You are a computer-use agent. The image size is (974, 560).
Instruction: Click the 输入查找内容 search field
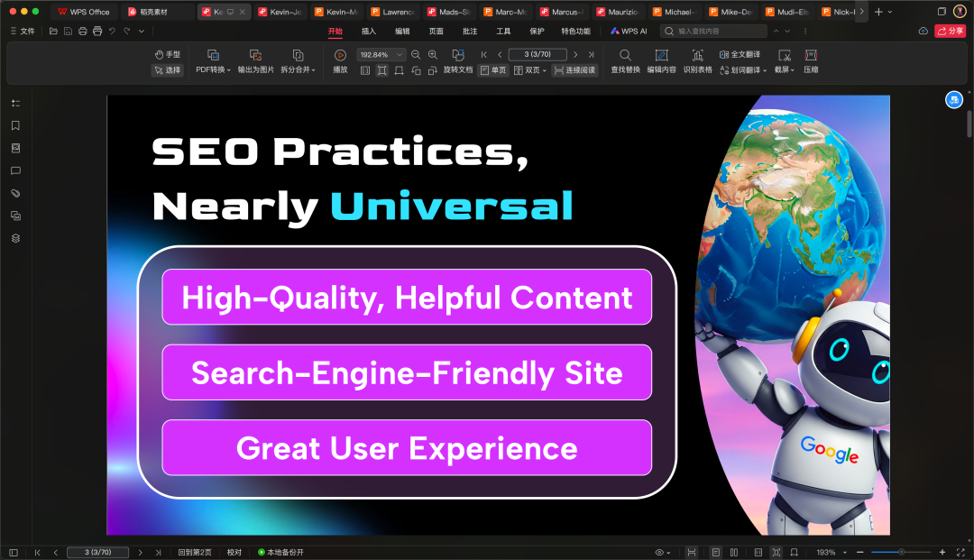[x=713, y=31]
